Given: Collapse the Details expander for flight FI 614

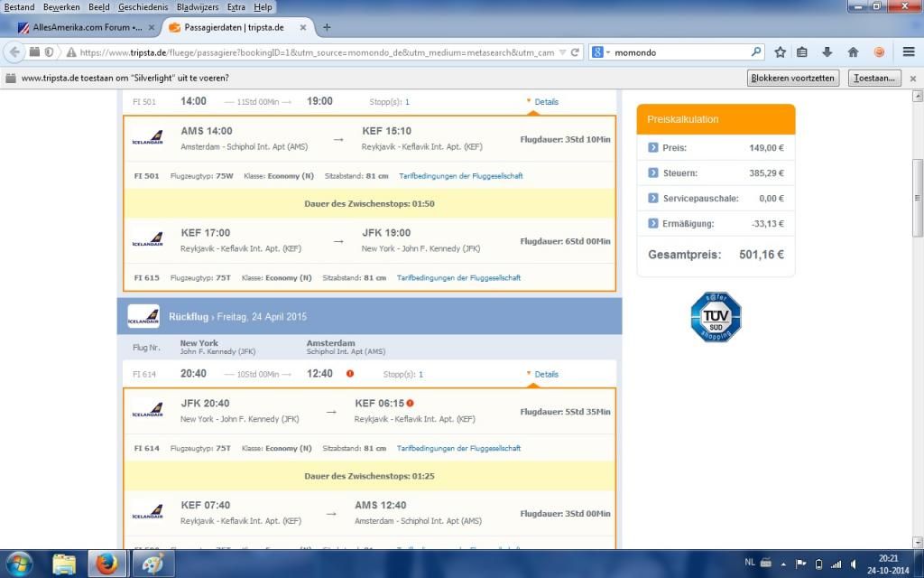Looking at the screenshot, I should coord(542,374).
